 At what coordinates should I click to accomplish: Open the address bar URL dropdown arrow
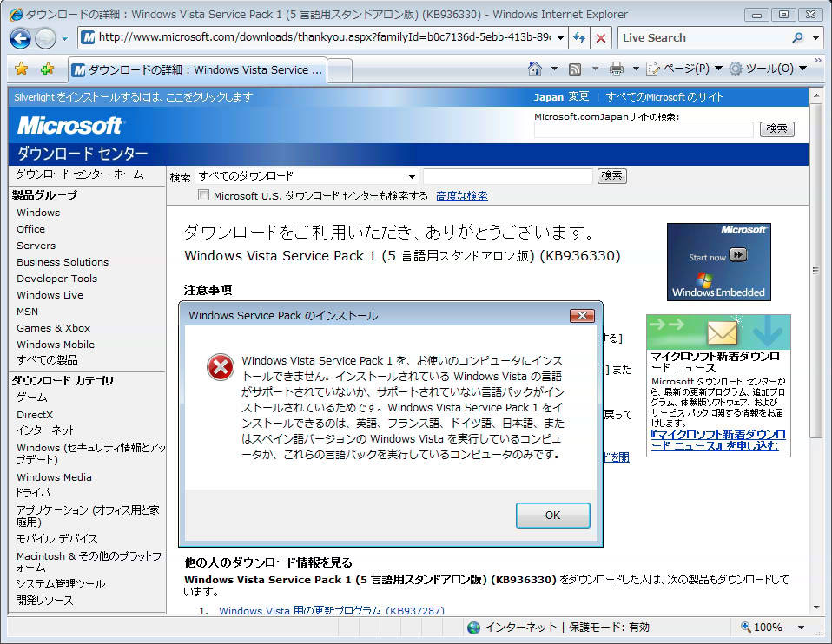pos(560,38)
